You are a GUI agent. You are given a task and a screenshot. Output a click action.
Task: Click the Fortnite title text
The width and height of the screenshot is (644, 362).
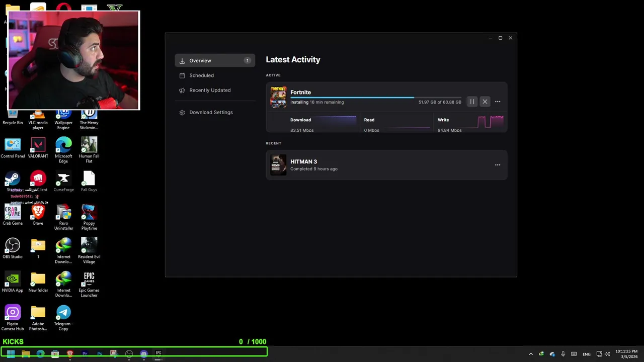click(x=300, y=92)
